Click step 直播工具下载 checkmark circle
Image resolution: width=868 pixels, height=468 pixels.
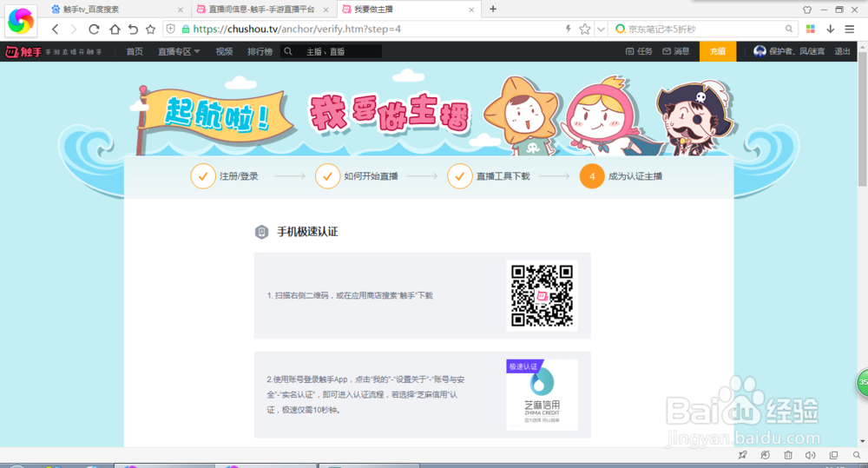click(x=460, y=176)
